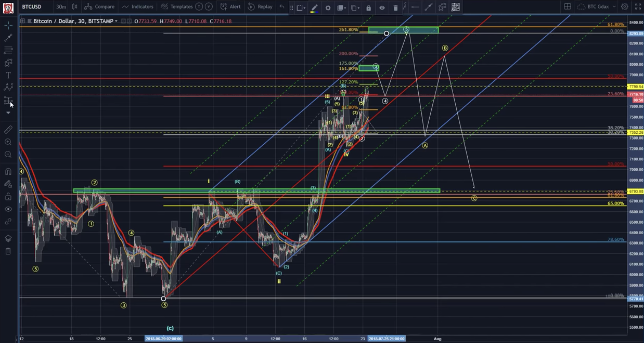Toggle the lock on the selected drawing

pos(368,8)
